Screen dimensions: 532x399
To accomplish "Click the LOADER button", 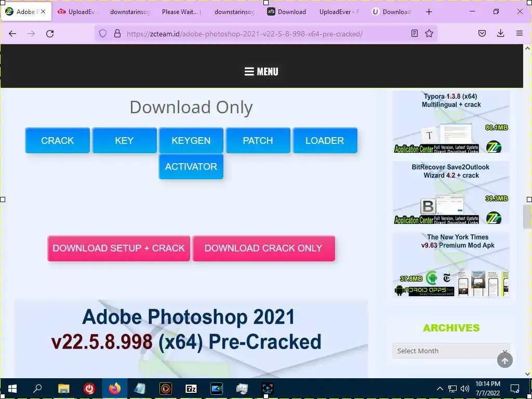I will [x=325, y=140].
